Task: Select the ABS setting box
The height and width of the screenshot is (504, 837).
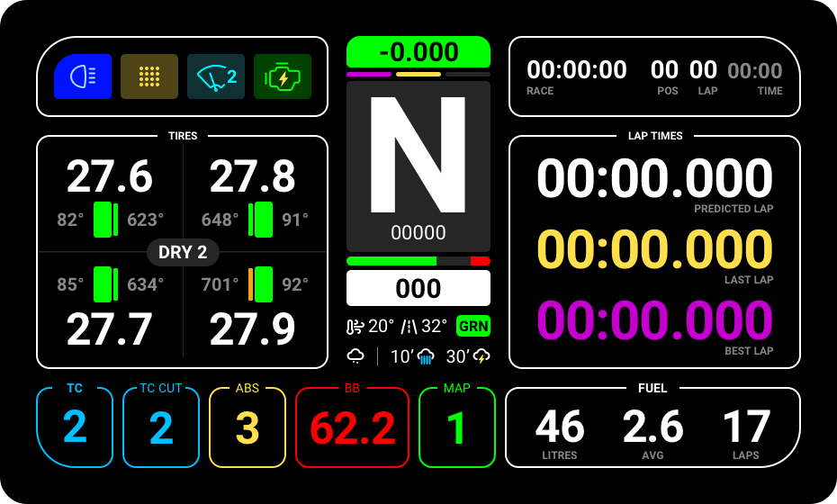Action: (247, 427)
